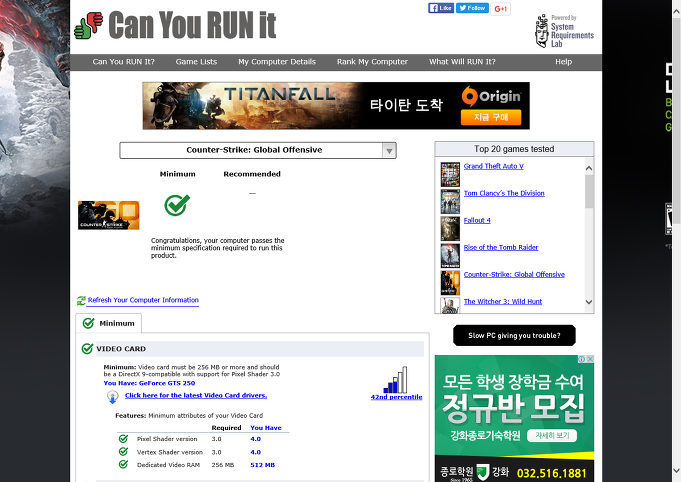This screenshot has height=482, width=681.
Task: Click the Fallout 4 thumbnail
Action: pos(450,228)
